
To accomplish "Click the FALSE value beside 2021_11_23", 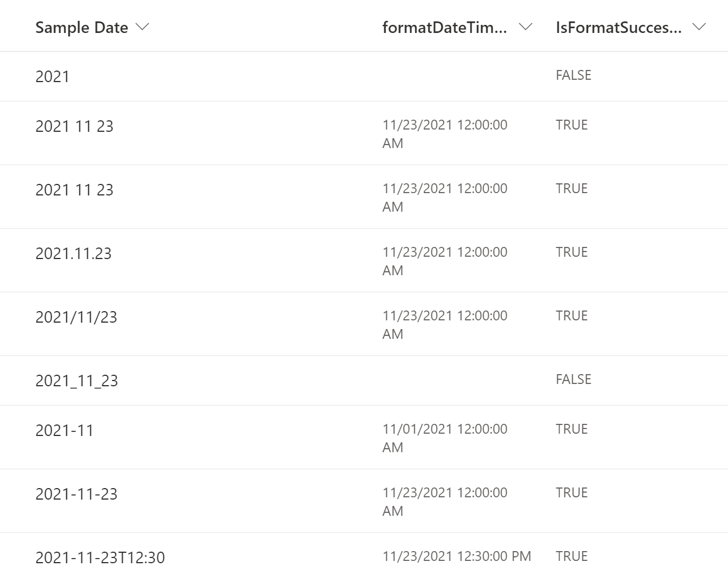I will pos(575,379).
